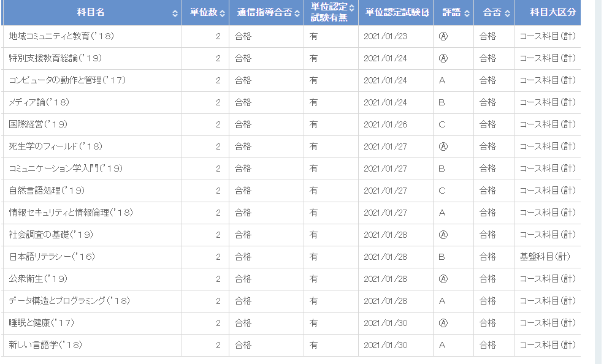The width and height of the screenshot is (612, 364).
Task: Sort table by 科目名 column arrows
Action: (x=175, y=13)
